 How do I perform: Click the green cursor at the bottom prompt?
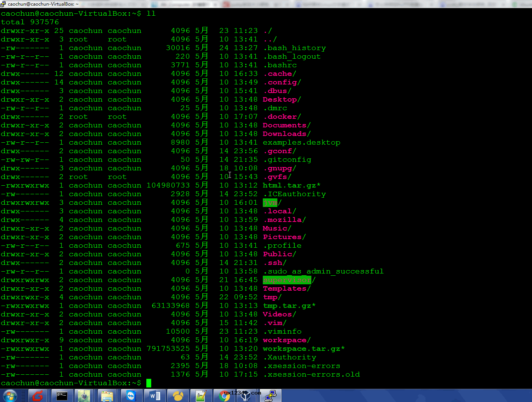point(149,383)
